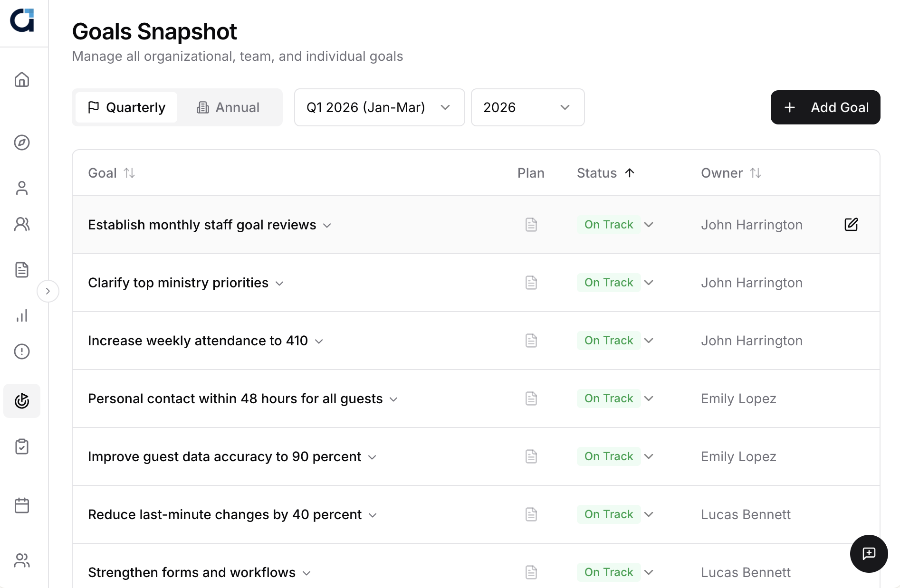
Task: Open the two-people team icon
Action: 22,224
